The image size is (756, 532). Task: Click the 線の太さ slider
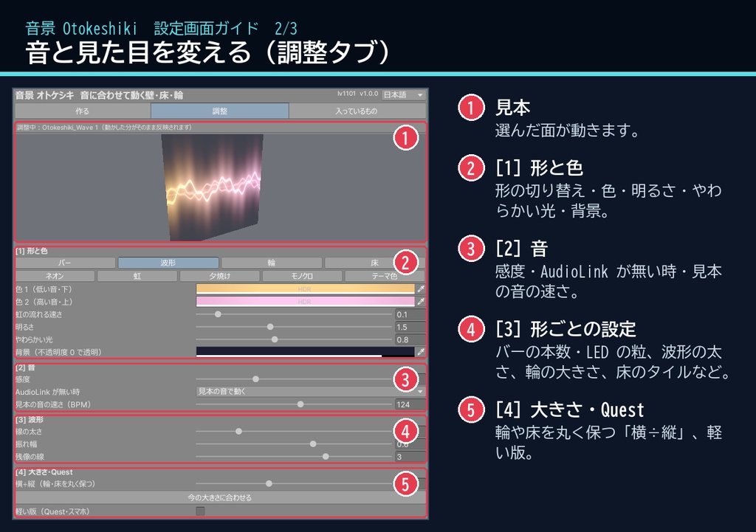[x=294, y=432]
